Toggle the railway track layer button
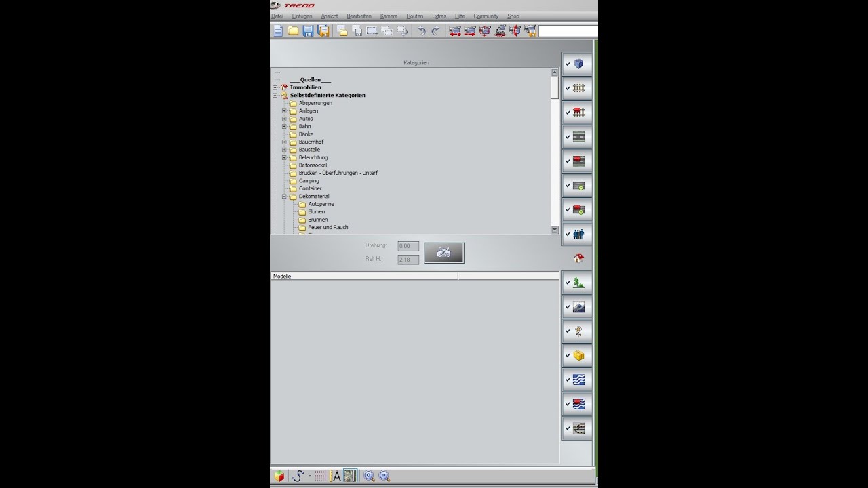The image size is (868, 488). pyautogui.click(x=577, y=88)
